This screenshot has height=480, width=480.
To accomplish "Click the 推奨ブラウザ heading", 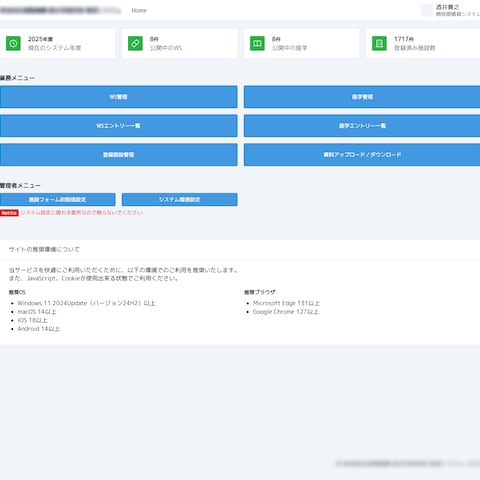I will pos(260,292).
